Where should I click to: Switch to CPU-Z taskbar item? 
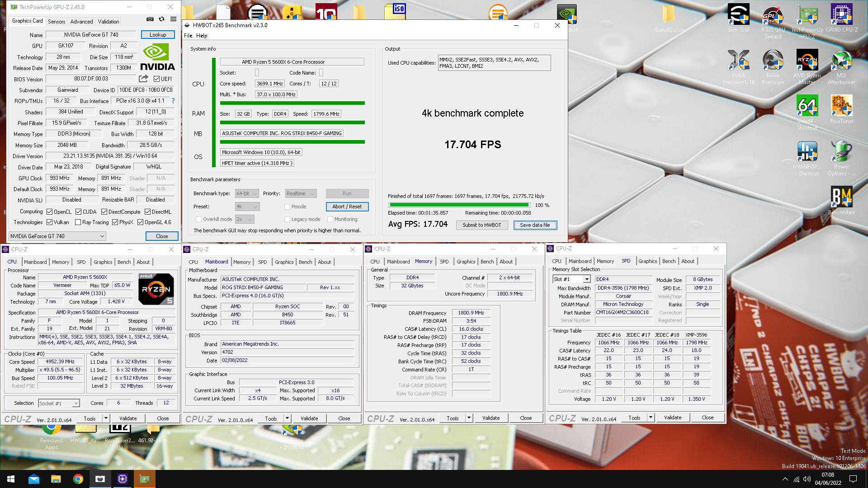point(122,479)
